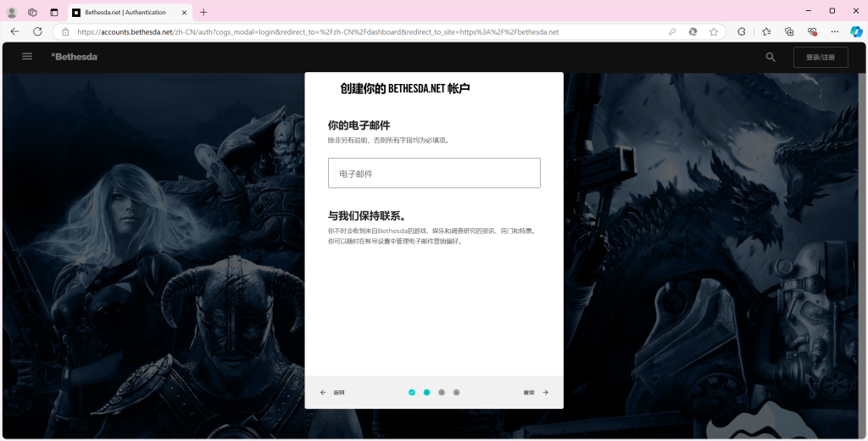Open browser profile avatar
This screenshot has width=868, height=441.
pyautogui.click(x=12, y=12)
